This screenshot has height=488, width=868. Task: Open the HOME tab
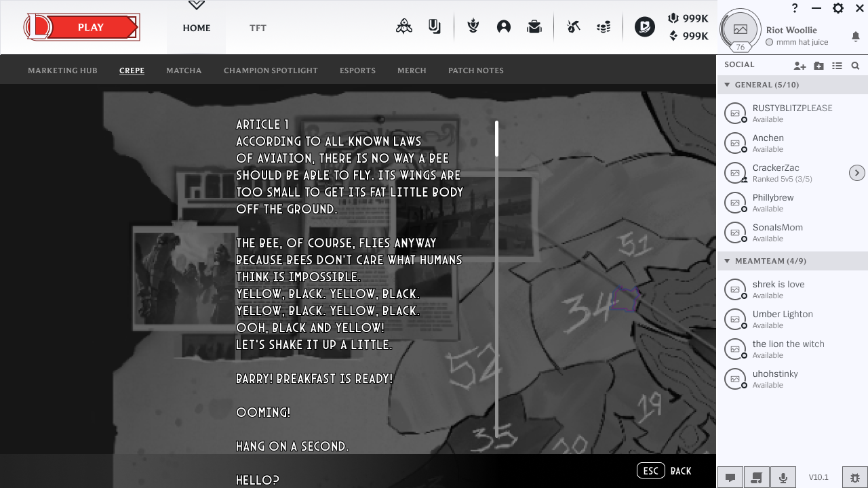click(x=197, y=28)
